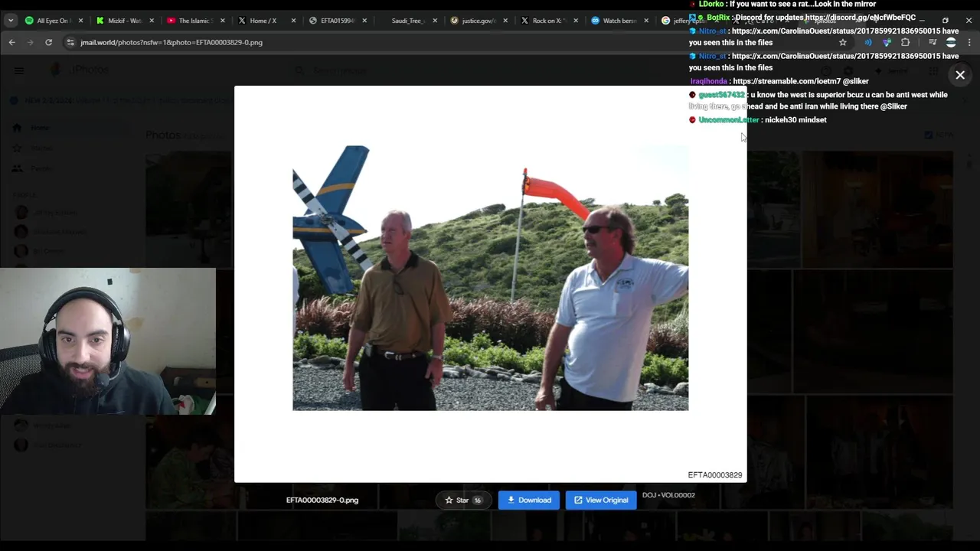Reload the jmail.world page

[x=48, y=42]
